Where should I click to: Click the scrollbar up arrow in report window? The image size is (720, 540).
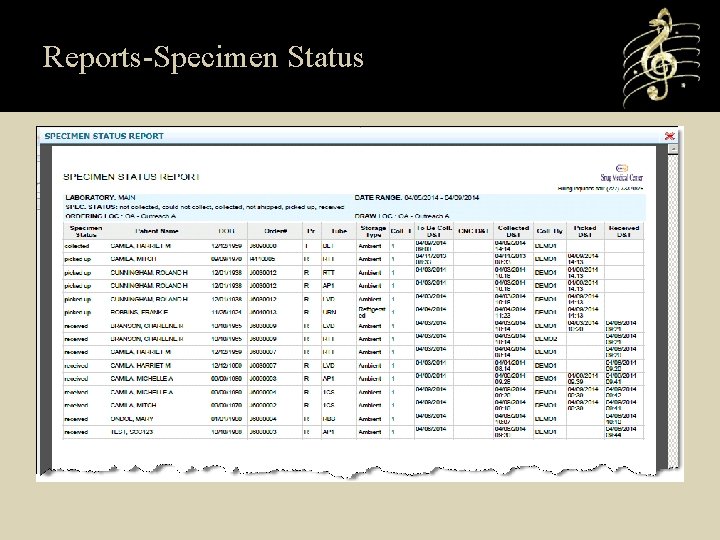673,149
